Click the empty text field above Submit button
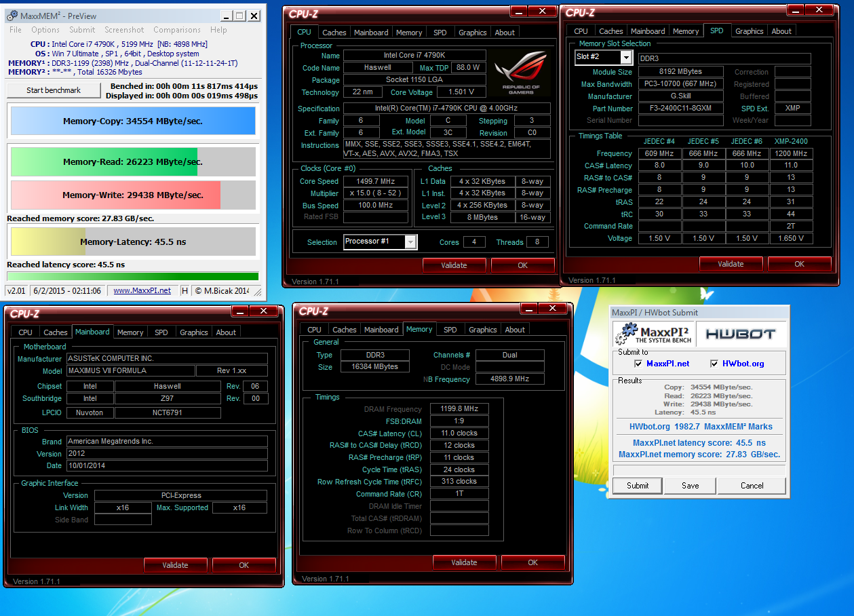 click(x=699, y=470)
